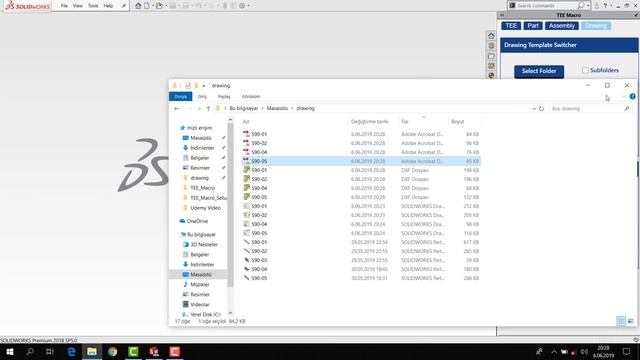Viewport: 640px width, 360px height.
Task: Select OneDrive in the navigation pane
Action: (197, 221)
